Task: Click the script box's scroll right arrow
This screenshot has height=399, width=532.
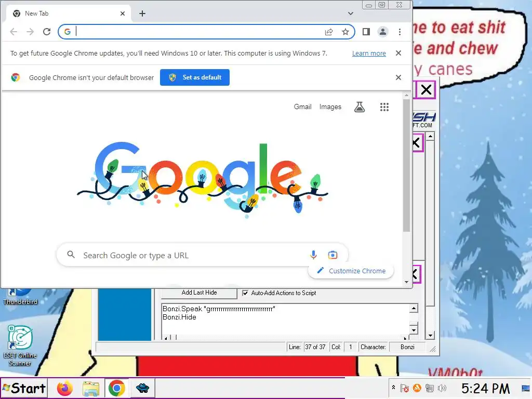Action: pyautogui.click(x=405, y=338)
